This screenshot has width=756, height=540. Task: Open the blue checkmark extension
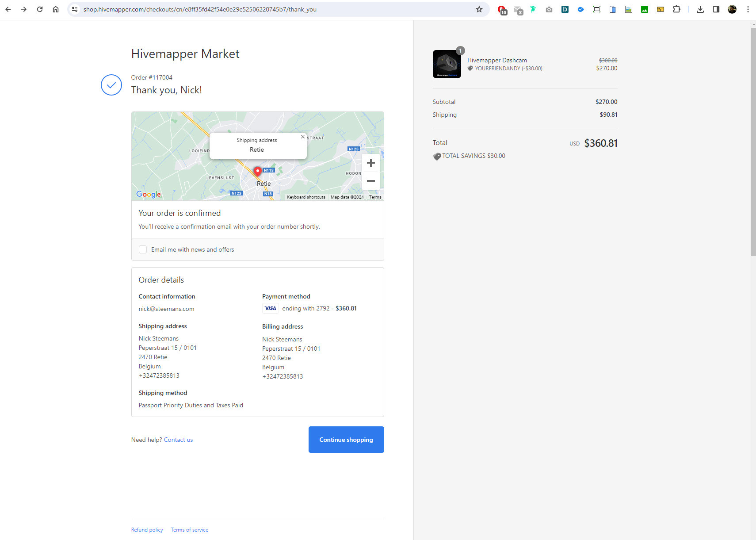581,9
